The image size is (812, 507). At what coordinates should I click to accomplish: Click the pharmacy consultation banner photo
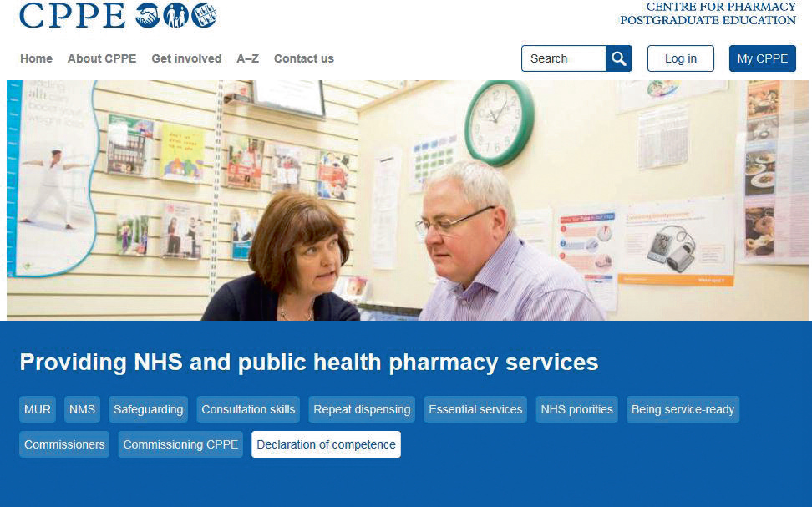click(x=407, y=200)
